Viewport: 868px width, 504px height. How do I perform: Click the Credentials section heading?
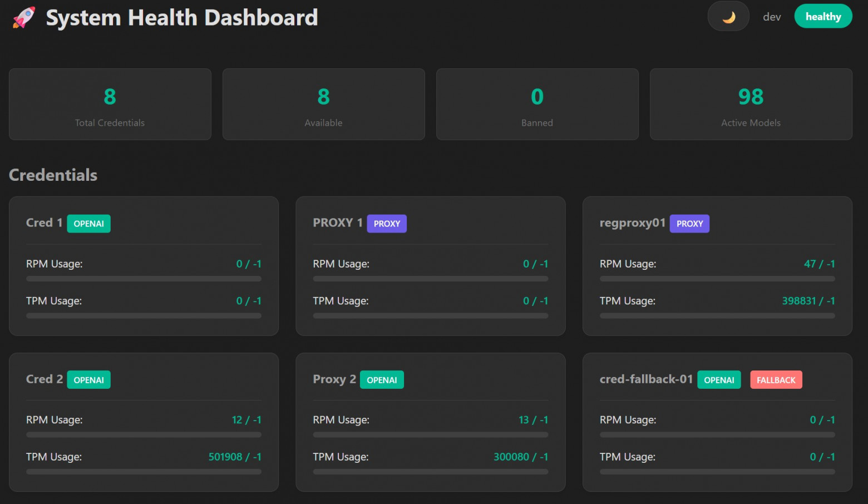[53, 175]
